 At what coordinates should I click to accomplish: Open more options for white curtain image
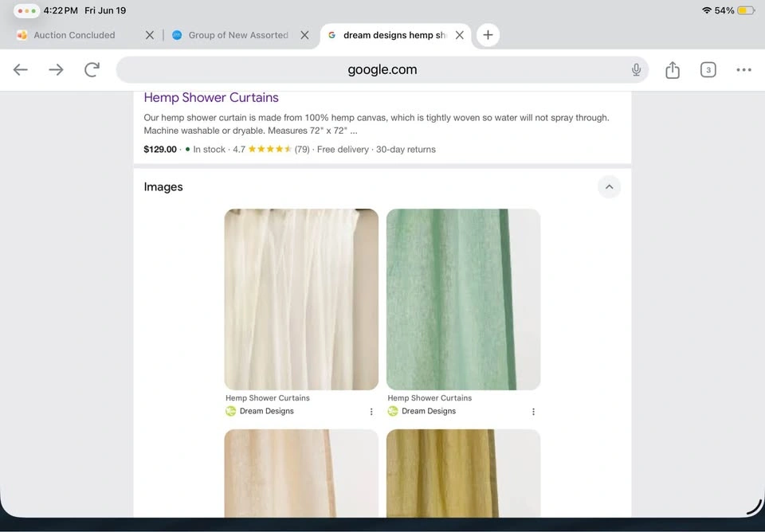[x=371, y=412]
